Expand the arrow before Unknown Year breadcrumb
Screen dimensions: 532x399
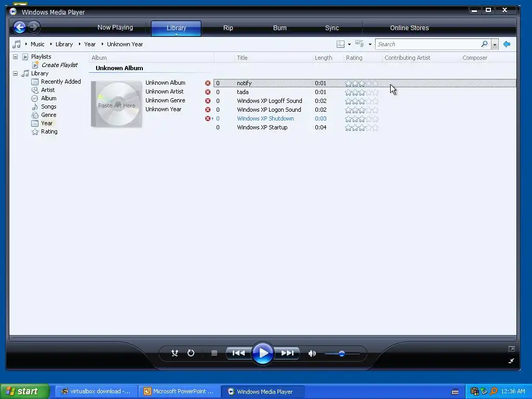pos(102,44)
